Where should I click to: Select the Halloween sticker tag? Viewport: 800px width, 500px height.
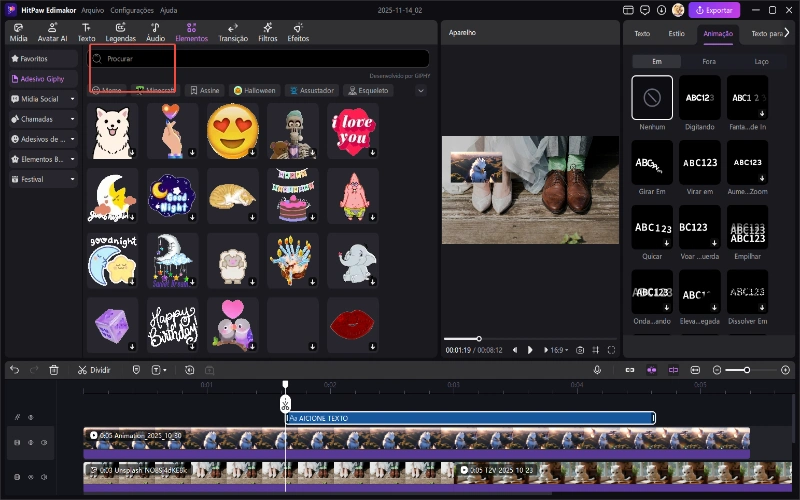click(x=257, y=90)
